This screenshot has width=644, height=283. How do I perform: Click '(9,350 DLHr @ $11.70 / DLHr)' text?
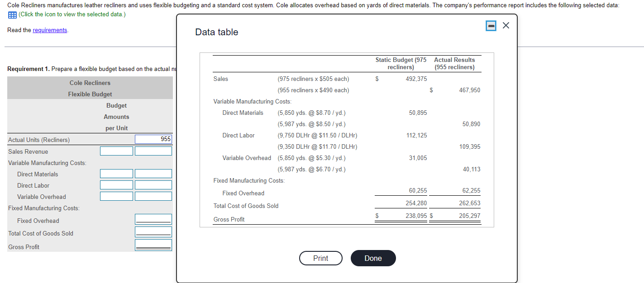pos(317,146)
